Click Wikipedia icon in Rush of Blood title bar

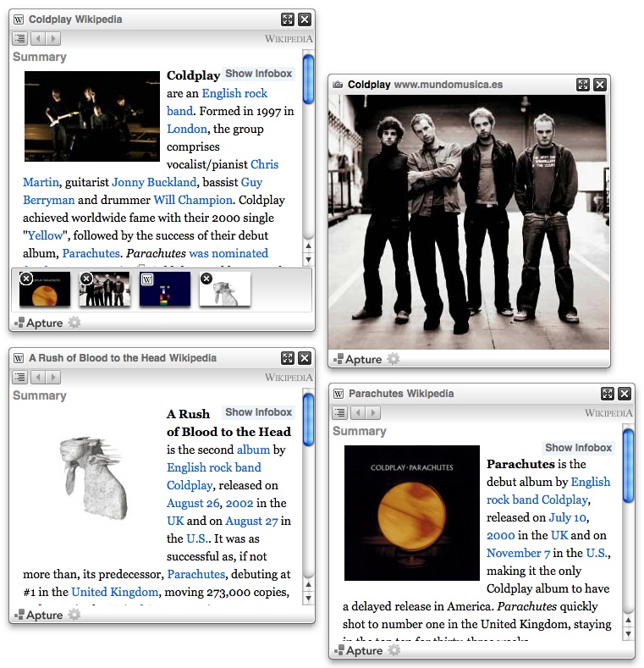[19, 358]
